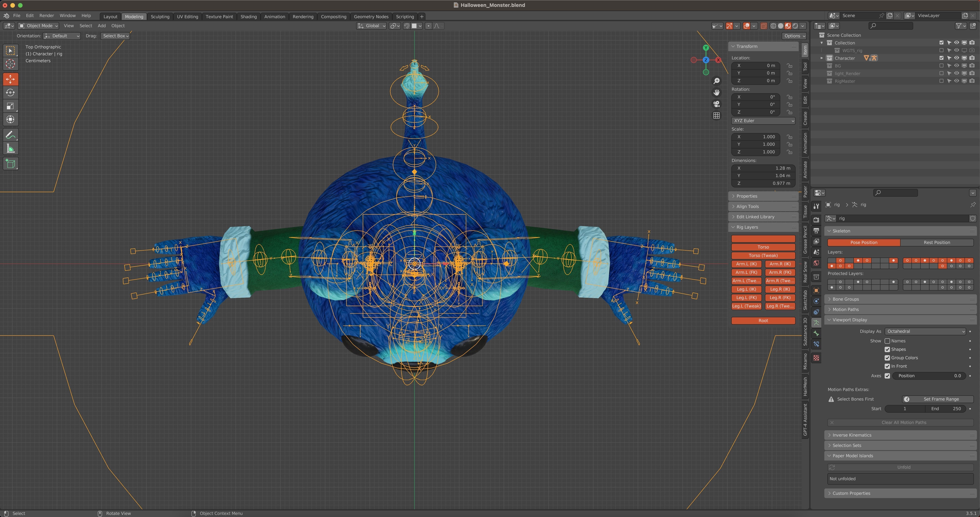Open the Mixamo sidebar tab
The image size is (980, 517).
tap(805, 361)
